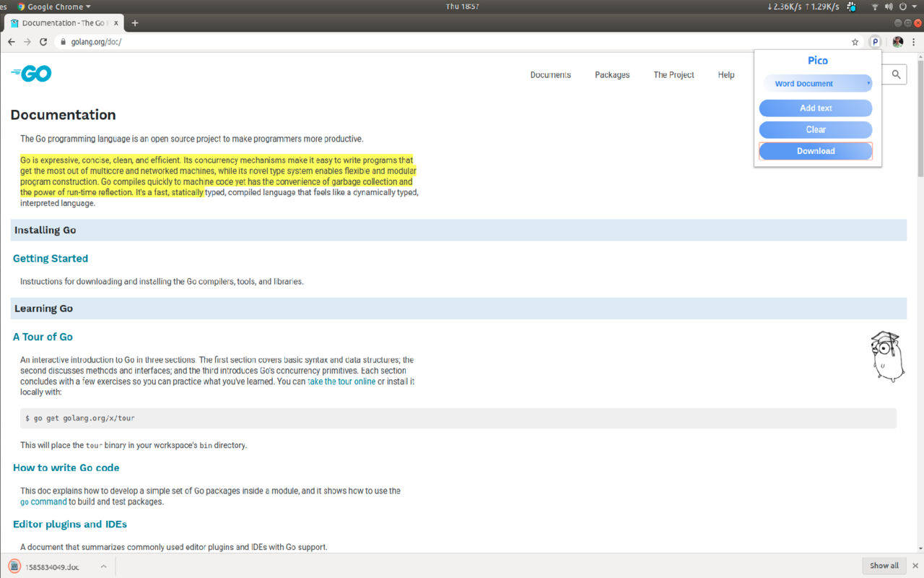The image size is (924, 578).
Task: Select the Documentation browser tab
Action: pyautogui.click(x=65, y=23)
